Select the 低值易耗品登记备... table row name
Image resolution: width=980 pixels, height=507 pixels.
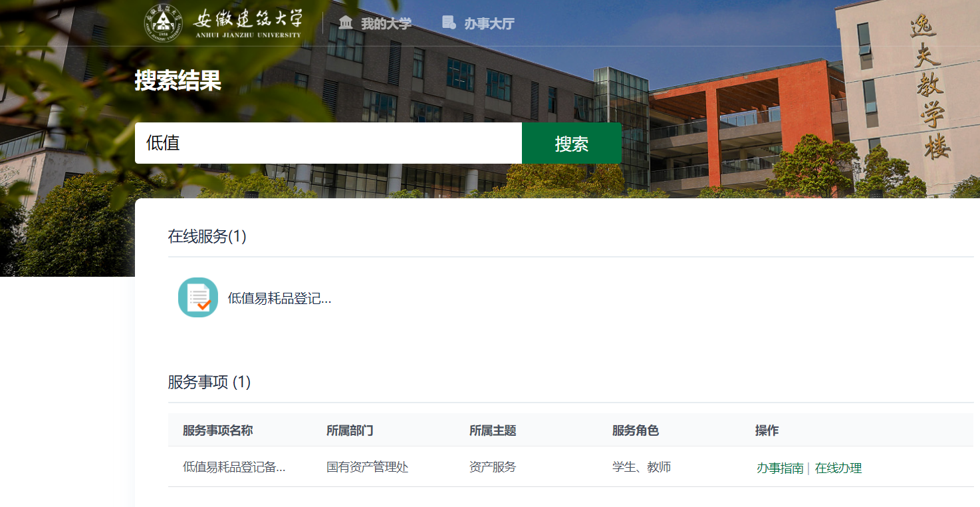point(234,467)
